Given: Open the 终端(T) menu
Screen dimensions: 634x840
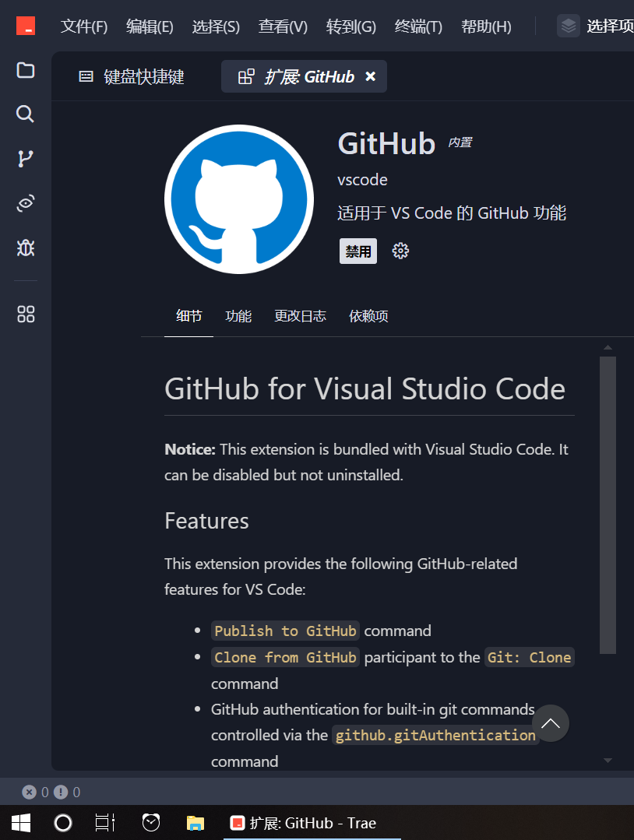Looking at the screenshot, I should tap(418, 26).
